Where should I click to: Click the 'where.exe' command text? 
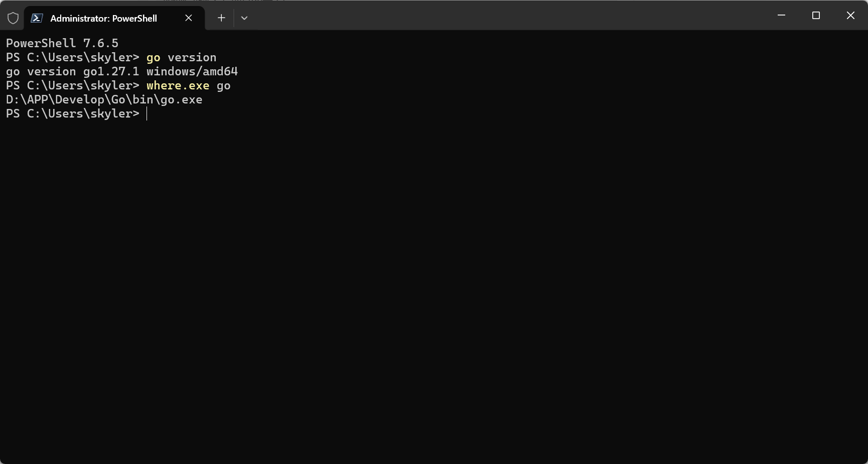coord(178,85)
